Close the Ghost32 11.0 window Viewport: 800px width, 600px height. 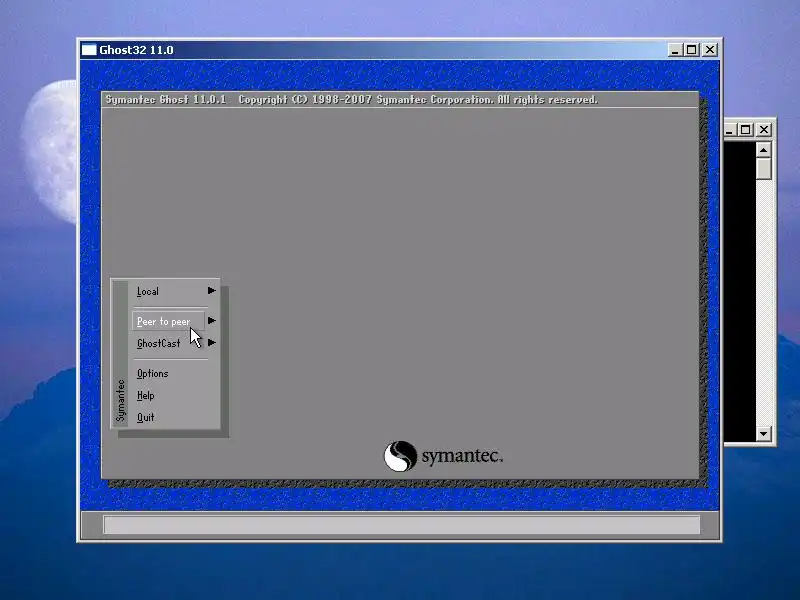710,50
